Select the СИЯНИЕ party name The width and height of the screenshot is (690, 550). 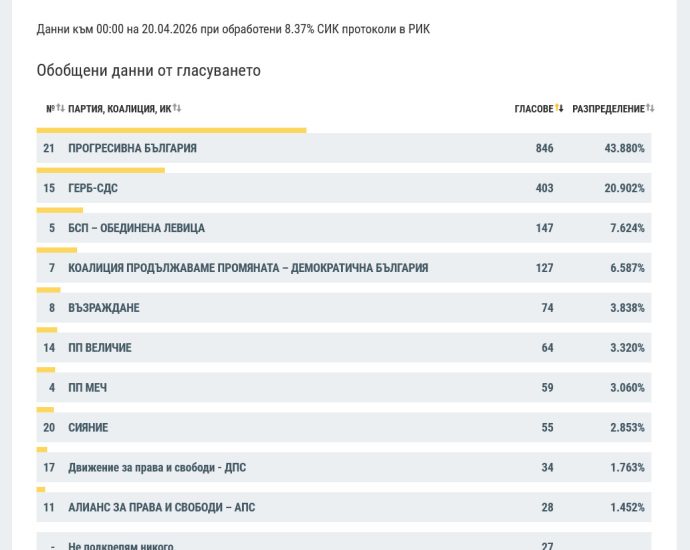tap(88, 428)
